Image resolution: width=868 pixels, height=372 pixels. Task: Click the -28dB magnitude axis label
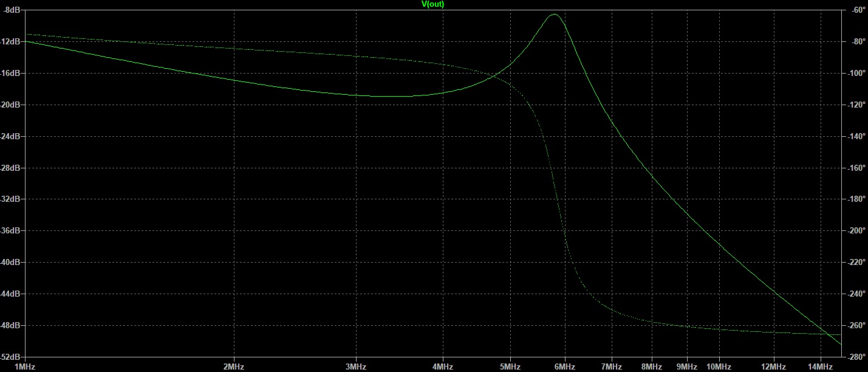tap(10, 168)
